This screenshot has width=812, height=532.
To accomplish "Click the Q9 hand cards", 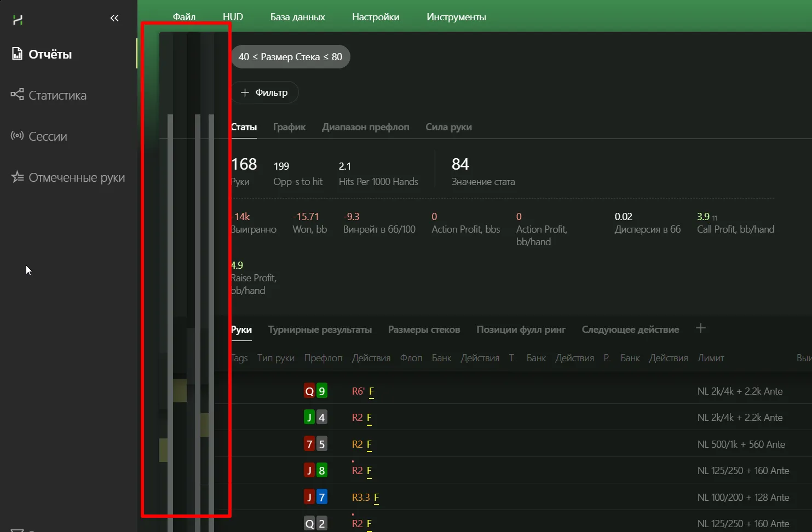I will [x=315, y=391].
